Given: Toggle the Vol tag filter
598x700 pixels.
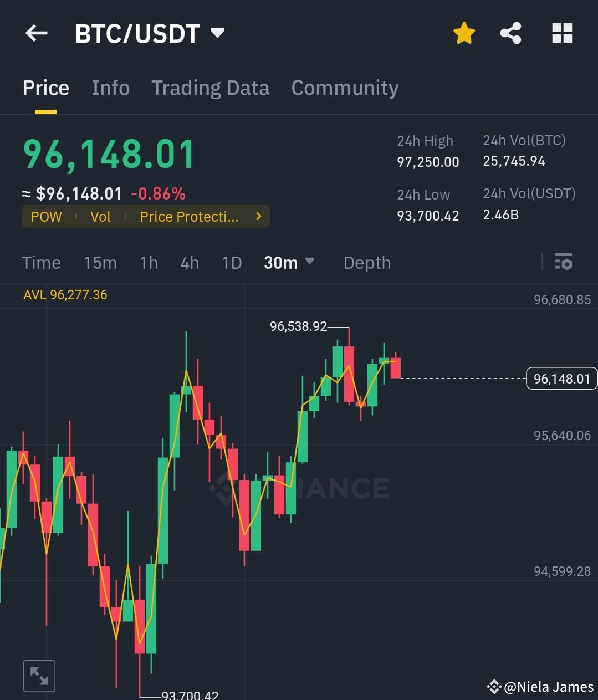Looking at the screenshot, I should pos(100,216).
